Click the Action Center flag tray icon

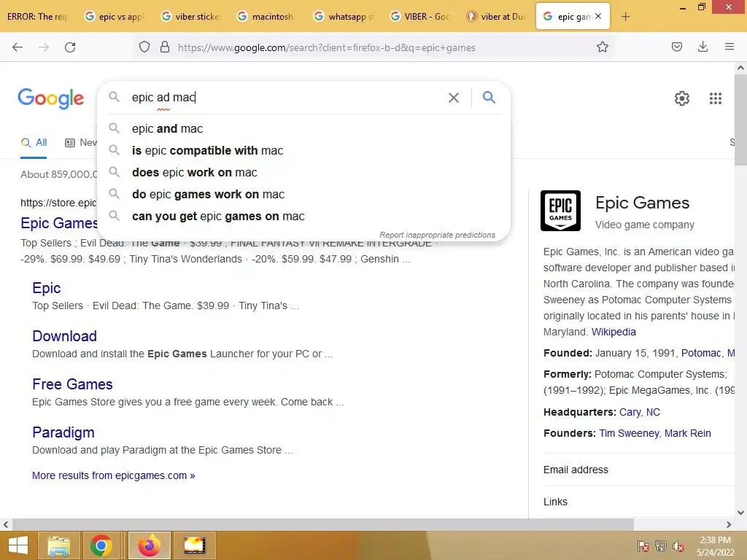tap(643, 546)
